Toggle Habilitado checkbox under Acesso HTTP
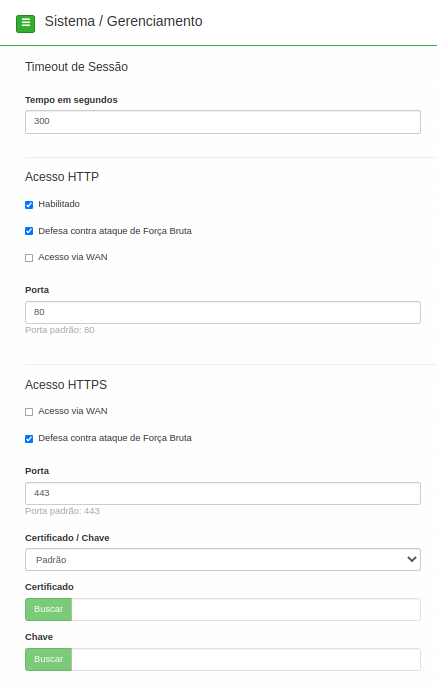Viewport: 437px width, 687px height. pos(29,205)
